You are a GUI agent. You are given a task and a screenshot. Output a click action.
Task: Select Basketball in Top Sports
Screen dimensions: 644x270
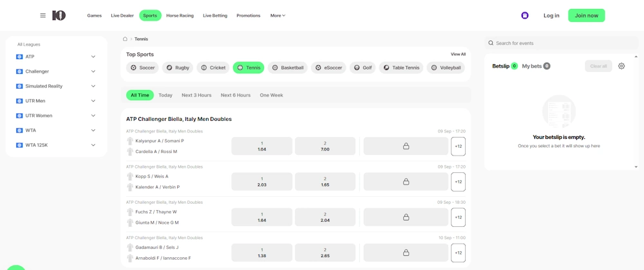point(288,67)
